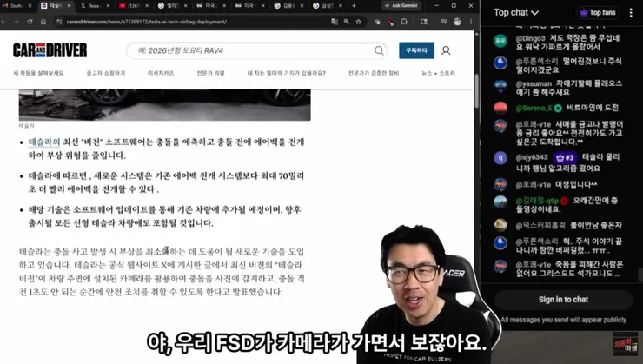This screenshot has height=364, width=643.
Task: Click the extension icon with red badge
Action: click(391, 22)
